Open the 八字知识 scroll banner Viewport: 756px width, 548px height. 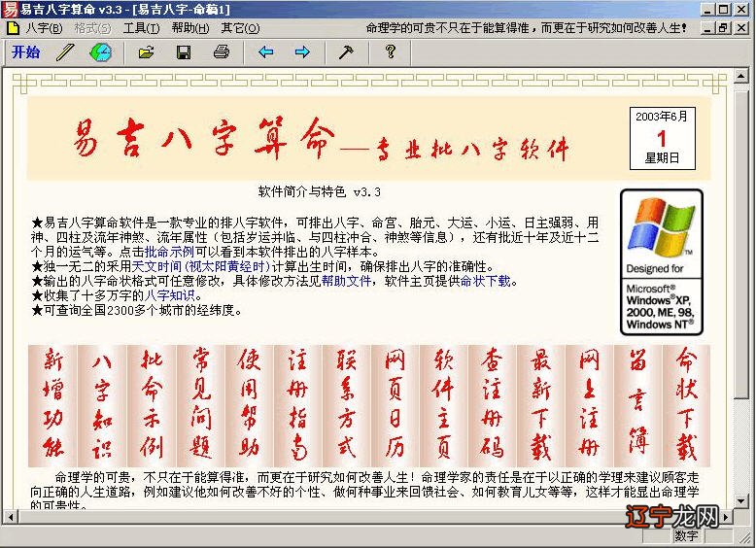[x=102, y=406]
